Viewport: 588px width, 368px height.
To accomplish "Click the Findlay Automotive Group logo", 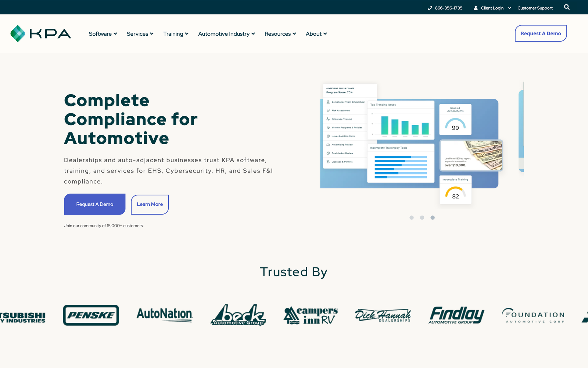I will (456, 315).
